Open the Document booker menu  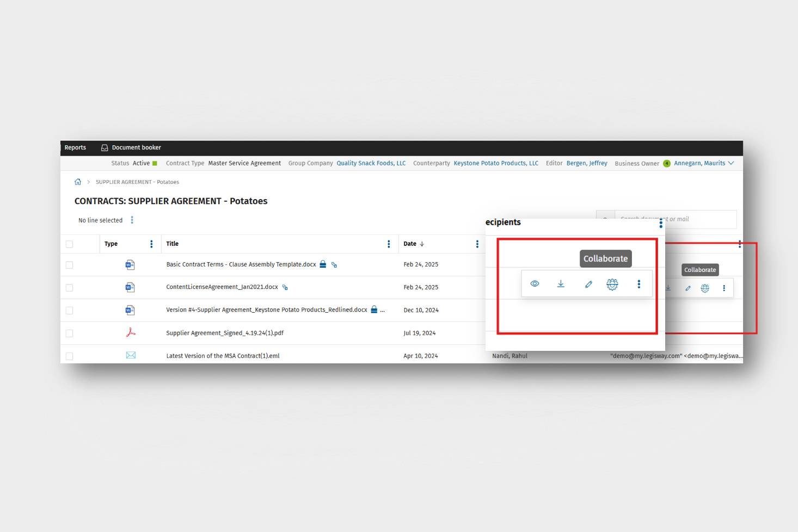[131, 148]
